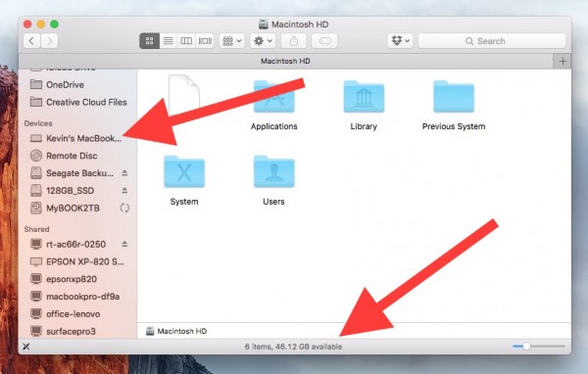Eject the Seagate Backup drive
This screenshot has width=588, height=374.
(x=124, y=172)
